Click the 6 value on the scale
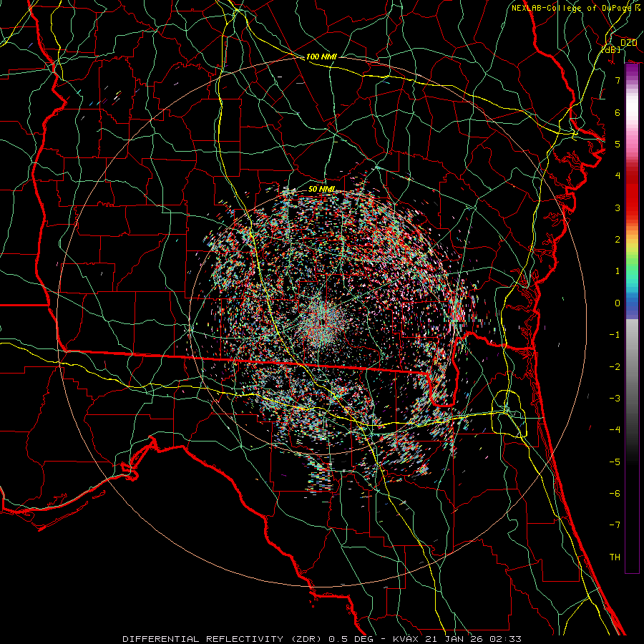 [618, 112]
